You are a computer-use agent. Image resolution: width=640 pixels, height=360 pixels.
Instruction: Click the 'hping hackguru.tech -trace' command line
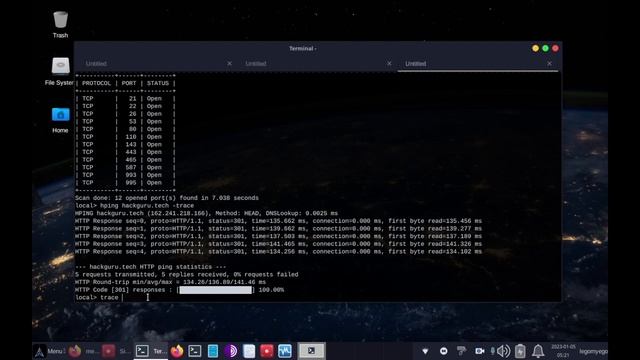click(134, 206)
